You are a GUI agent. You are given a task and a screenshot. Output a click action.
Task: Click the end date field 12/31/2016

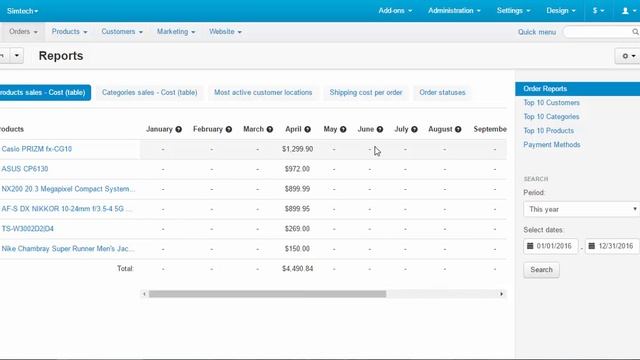[x=612, y=246]
